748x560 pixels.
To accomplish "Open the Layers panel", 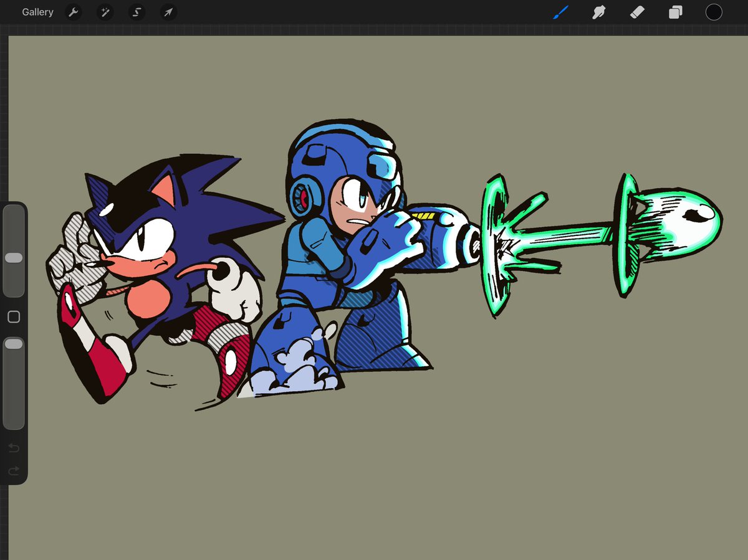I will (676, 12).
